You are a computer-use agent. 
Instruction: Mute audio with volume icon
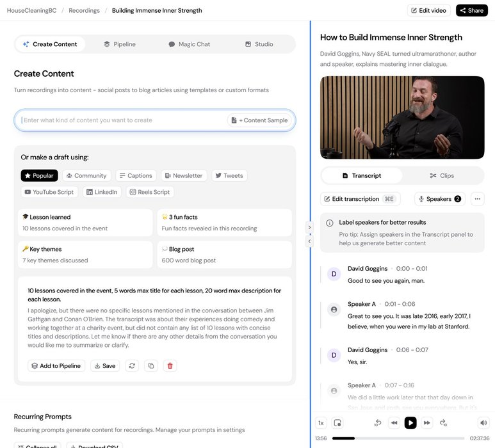click(483, 423)
